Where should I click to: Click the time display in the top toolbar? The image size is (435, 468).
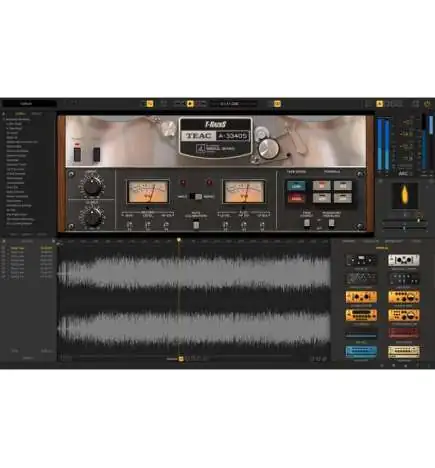(233, 104)
